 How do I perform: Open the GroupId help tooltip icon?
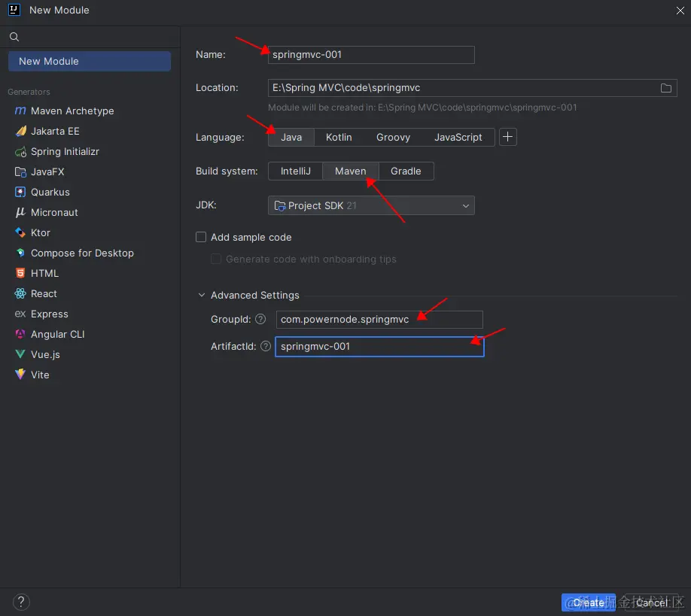[x=260, y=319]
